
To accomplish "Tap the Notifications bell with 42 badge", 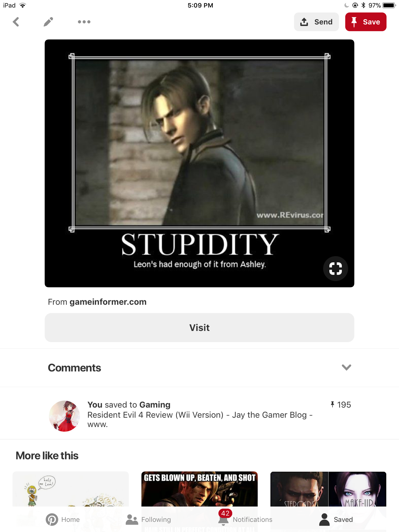I will 224,518.
